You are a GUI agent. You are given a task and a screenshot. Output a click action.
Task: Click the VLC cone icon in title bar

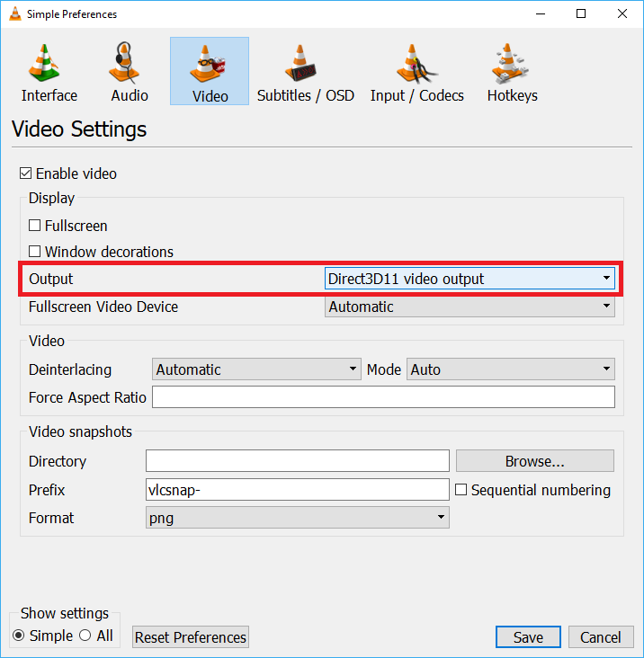(13, 13)
